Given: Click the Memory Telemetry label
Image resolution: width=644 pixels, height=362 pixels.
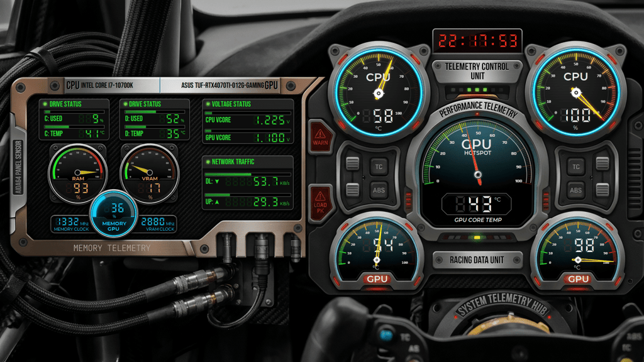Looking at the screenshot, I should 112,248.
